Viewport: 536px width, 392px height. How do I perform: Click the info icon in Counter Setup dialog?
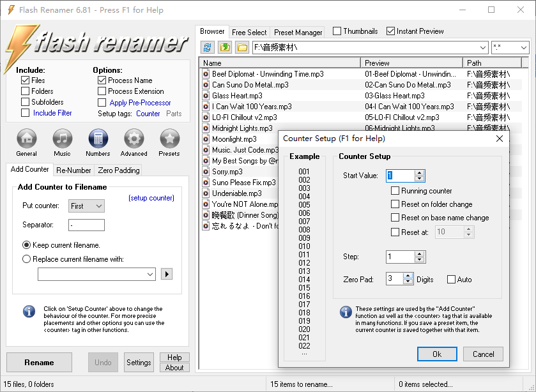346,312
